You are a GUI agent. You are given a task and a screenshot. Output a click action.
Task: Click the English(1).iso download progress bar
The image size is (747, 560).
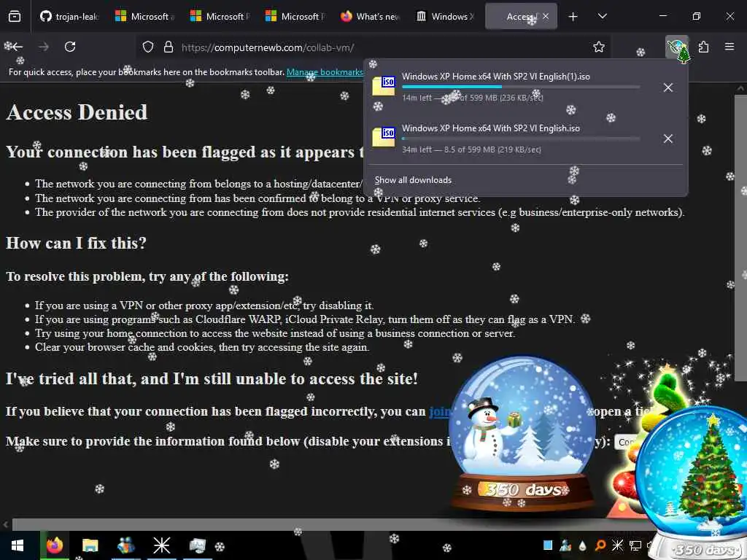[x=521, y=87]
